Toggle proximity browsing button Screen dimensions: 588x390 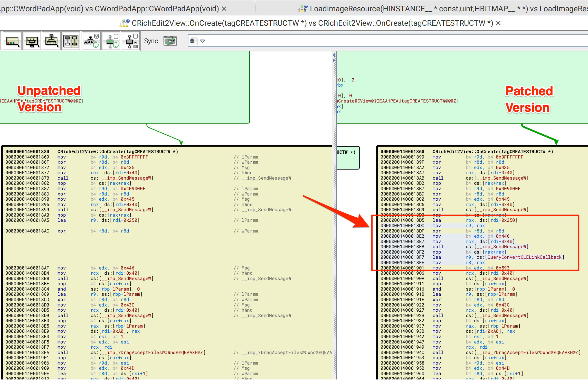(x=111, y=41)
